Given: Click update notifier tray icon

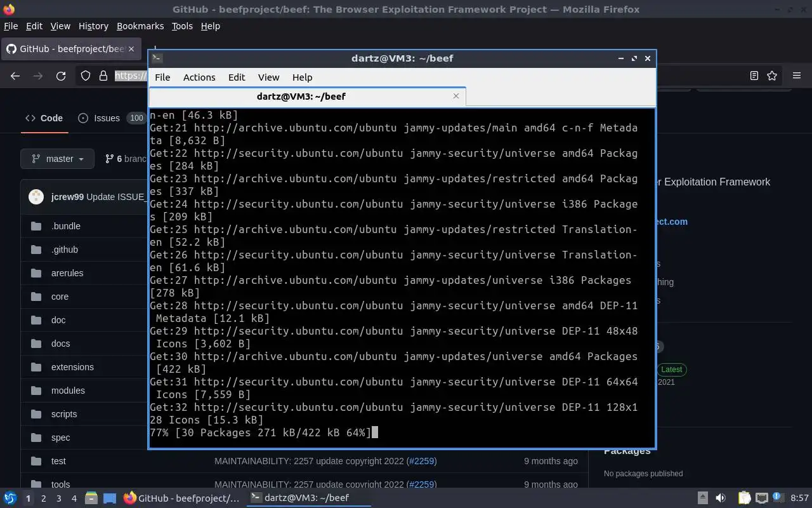Looking at the screenshot, I should pos(778,498).
